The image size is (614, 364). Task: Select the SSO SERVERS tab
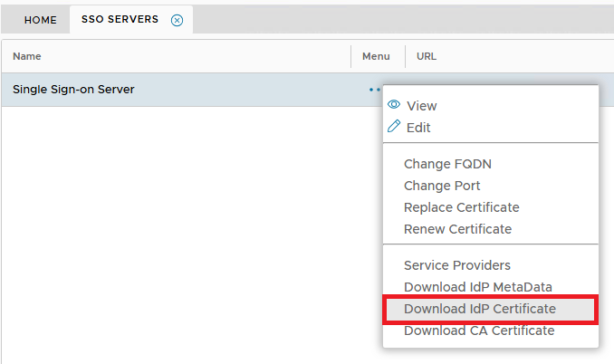click(x=120, y=20)
